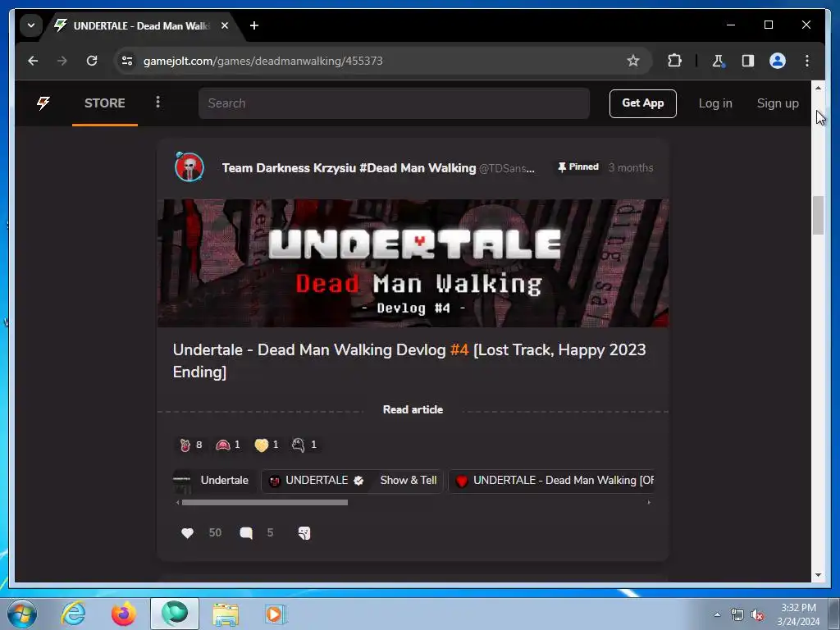Open Team Darkness Krzysiu avatar
The height and width of the screenshot is (630, 840).
189,167
